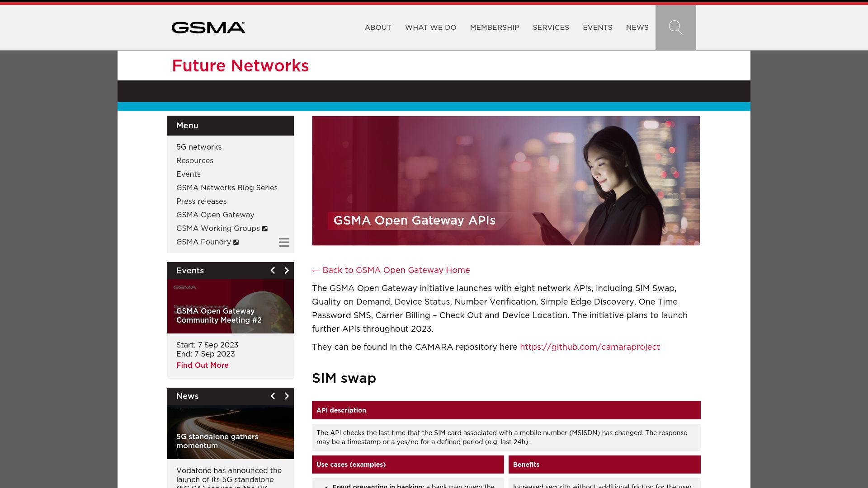Show next news item with right arrow

pyautogui.click(x=287, y=396)
